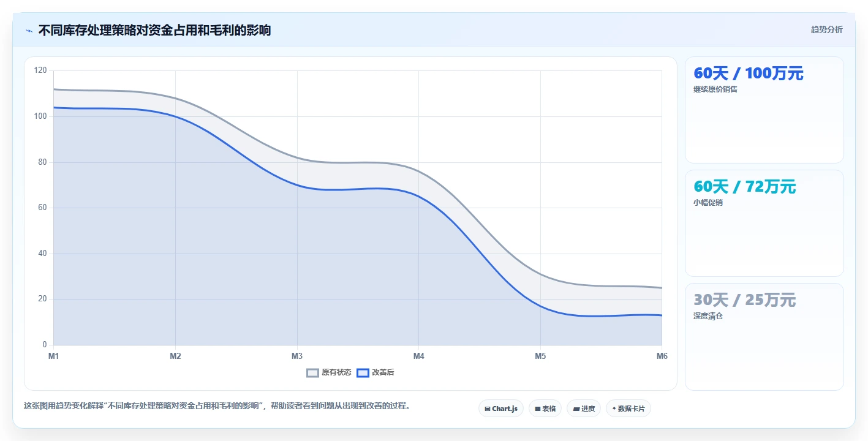The image size is (868, 441).
Task: Click the gray 原有状态 legend swatch
Action: pos(312,372)
